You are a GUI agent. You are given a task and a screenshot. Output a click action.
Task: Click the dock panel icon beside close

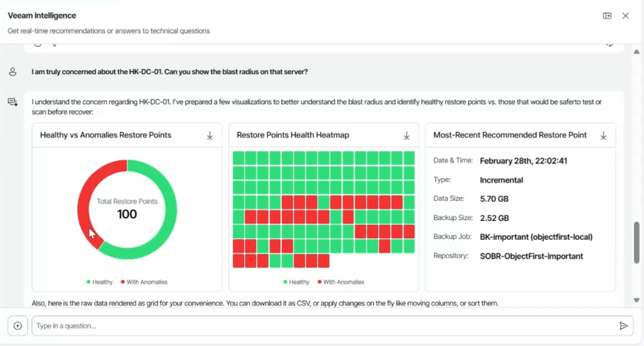[x=607, y=16]
